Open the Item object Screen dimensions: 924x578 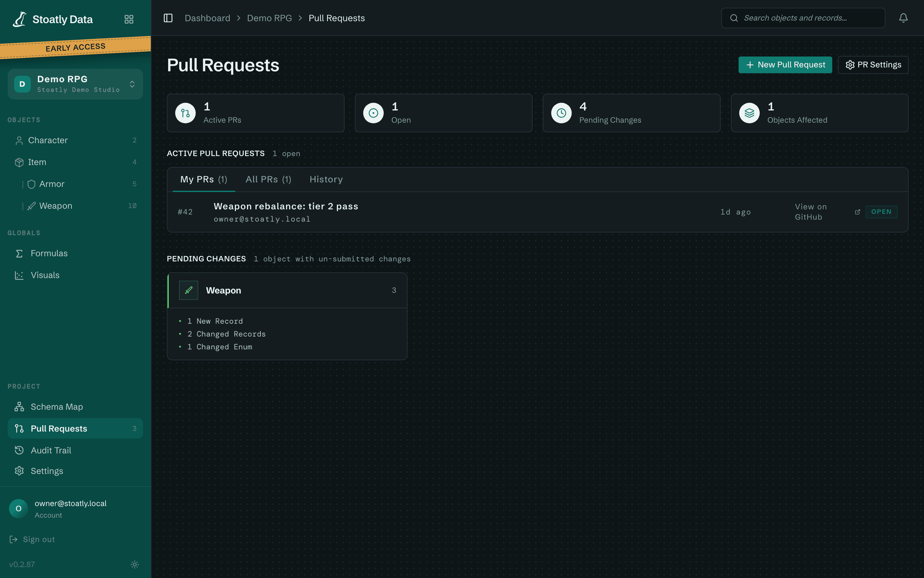click(x=75, y=162)
